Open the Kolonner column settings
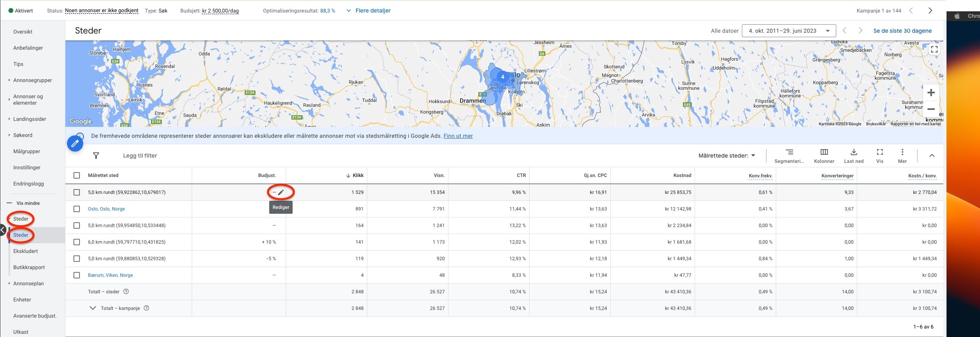The height and width of the screenshot is (337, 980). 824,156
